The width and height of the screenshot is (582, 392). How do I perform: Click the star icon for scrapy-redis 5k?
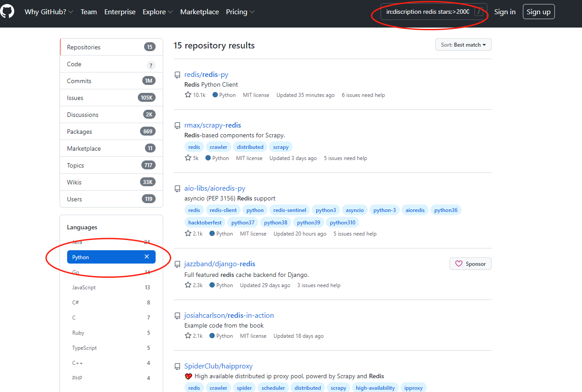[x=188, y=158]
